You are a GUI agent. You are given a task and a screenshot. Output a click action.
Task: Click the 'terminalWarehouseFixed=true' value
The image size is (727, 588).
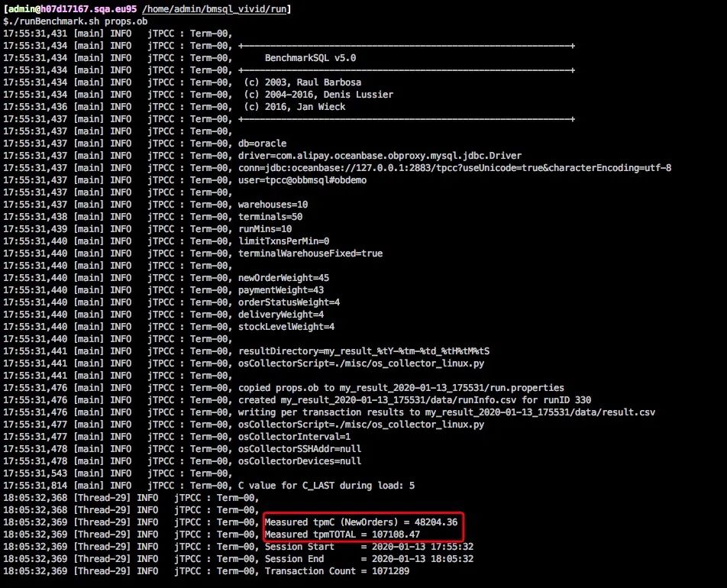coord(311,254)
